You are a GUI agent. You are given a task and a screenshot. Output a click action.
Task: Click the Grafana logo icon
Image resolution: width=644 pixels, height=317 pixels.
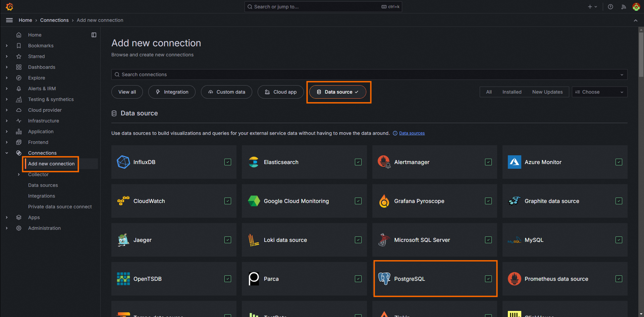point(9,7)
